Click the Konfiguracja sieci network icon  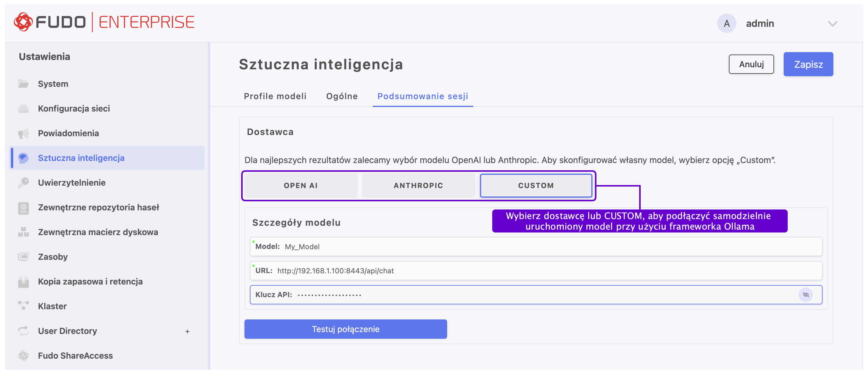coord(23,108)
